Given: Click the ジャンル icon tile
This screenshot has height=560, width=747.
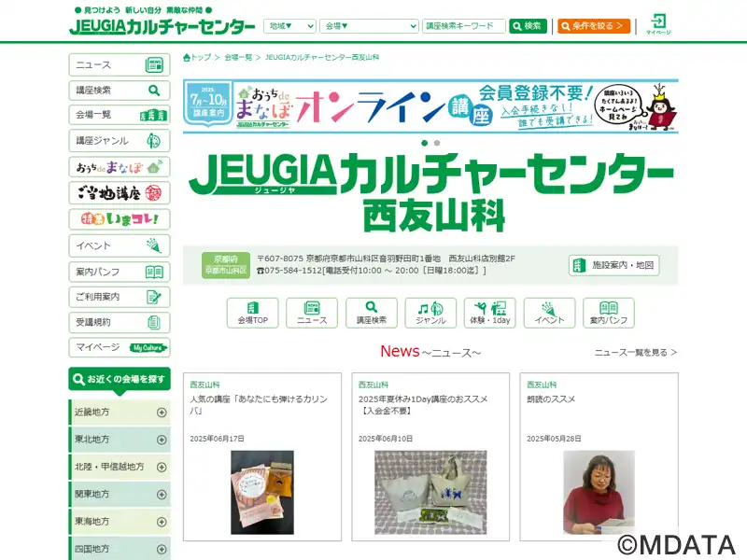Looking at the screenshot, I should tap(430, 313).
